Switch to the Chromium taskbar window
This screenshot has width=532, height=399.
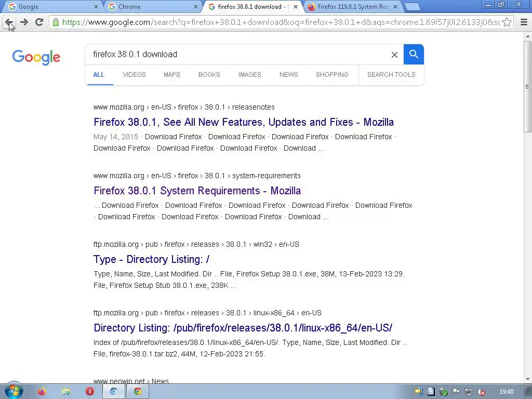[113, 392]
